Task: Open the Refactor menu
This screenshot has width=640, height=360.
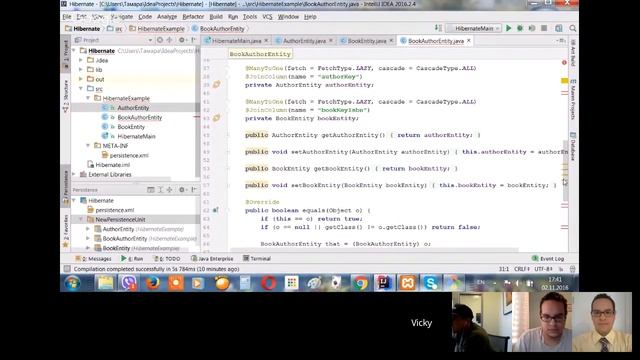Action: click(193, 17)
